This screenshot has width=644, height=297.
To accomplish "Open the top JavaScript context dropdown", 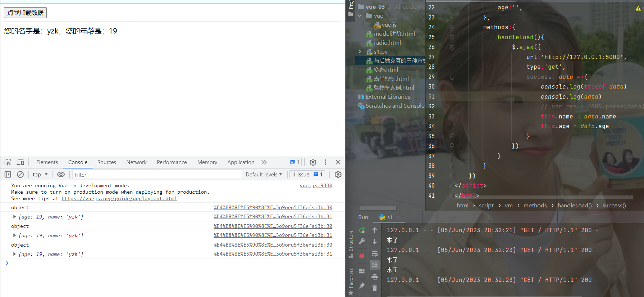I will coord(40,175).
